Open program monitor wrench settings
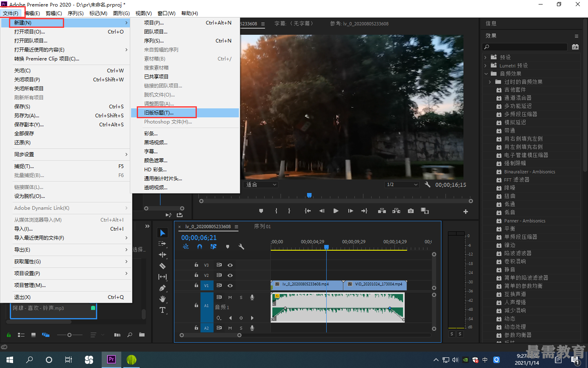The height and width of the screenshot is (368, 588). [428, 184]
